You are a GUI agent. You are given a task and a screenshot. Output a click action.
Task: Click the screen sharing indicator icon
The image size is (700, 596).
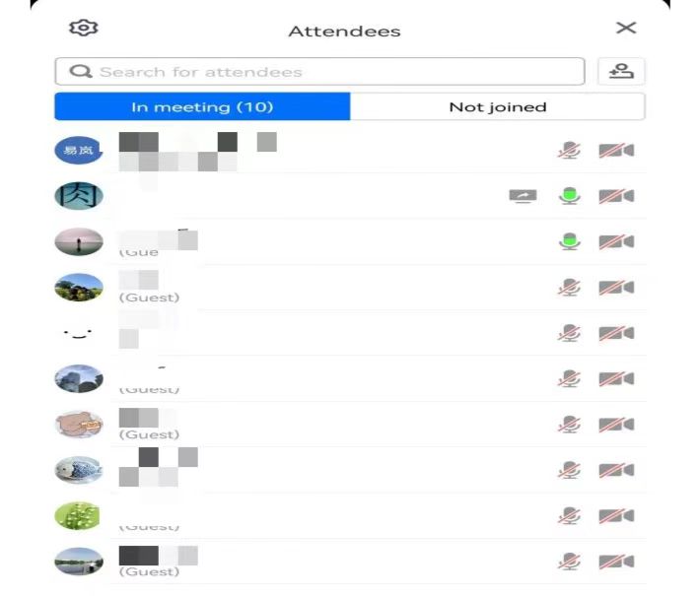[523, 196]
